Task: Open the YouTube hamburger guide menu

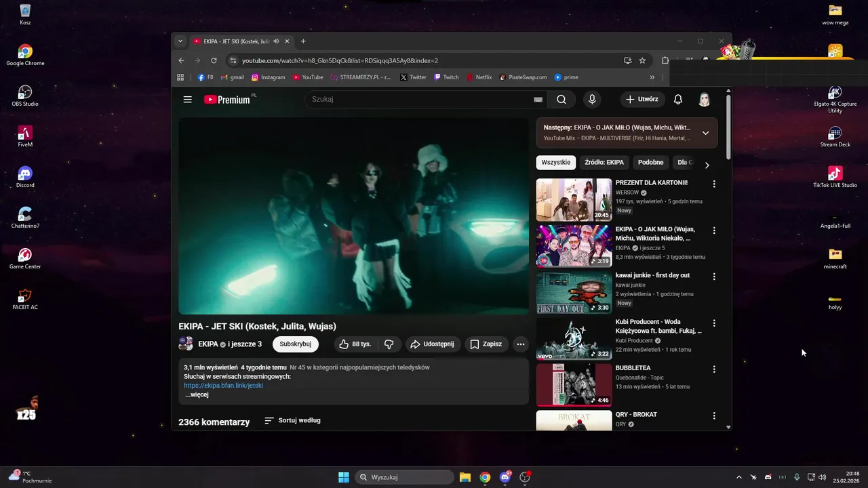Action: 187,100
